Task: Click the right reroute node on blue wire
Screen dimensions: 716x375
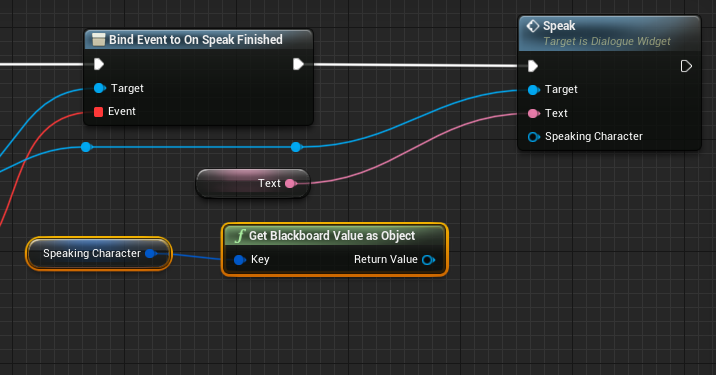Action: click(x=296, y=147)
